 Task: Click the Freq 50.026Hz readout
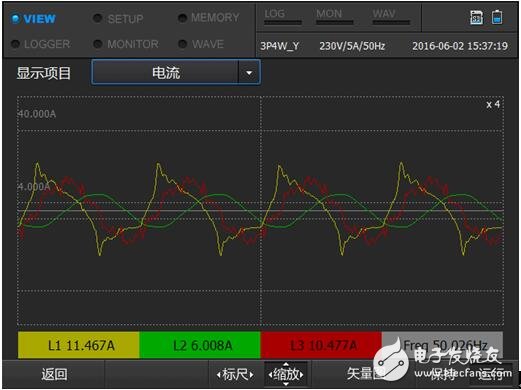(x=442, y=345)
